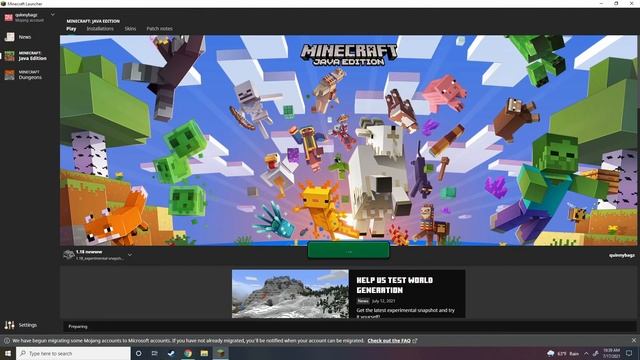Click the green Play button
Image resolution: width=640 pixels, height=360 pixels.
[349, 251]
